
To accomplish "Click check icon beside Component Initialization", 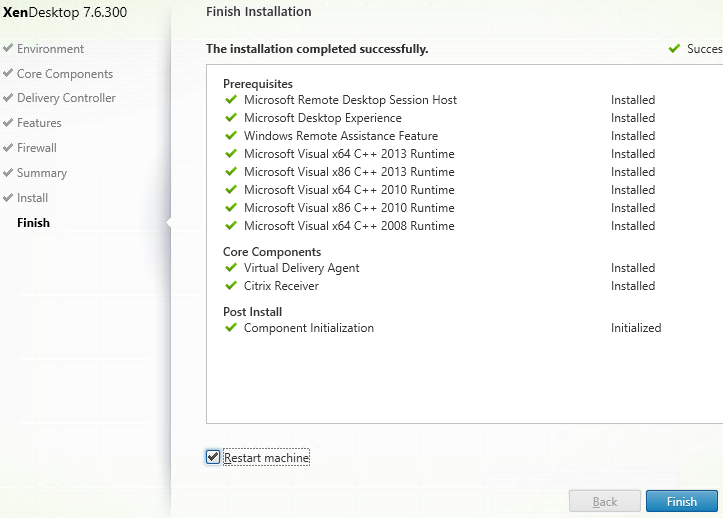I will click(231, 327).
